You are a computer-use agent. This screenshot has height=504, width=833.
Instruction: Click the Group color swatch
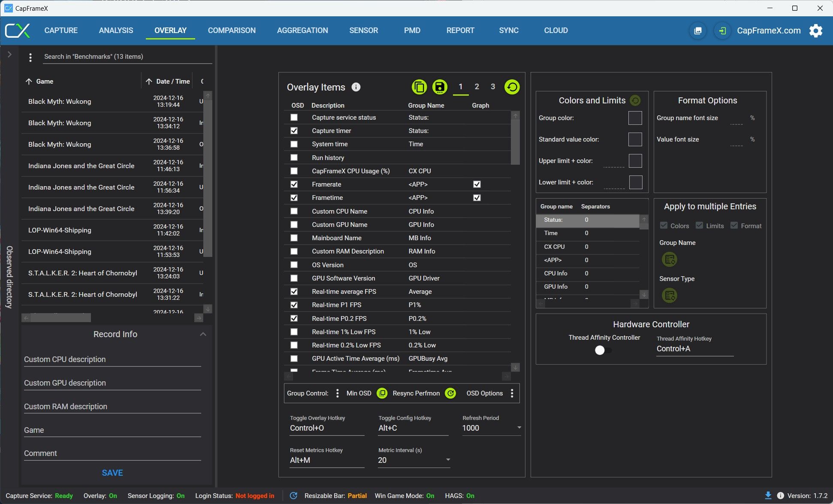(x=635, y=118)
